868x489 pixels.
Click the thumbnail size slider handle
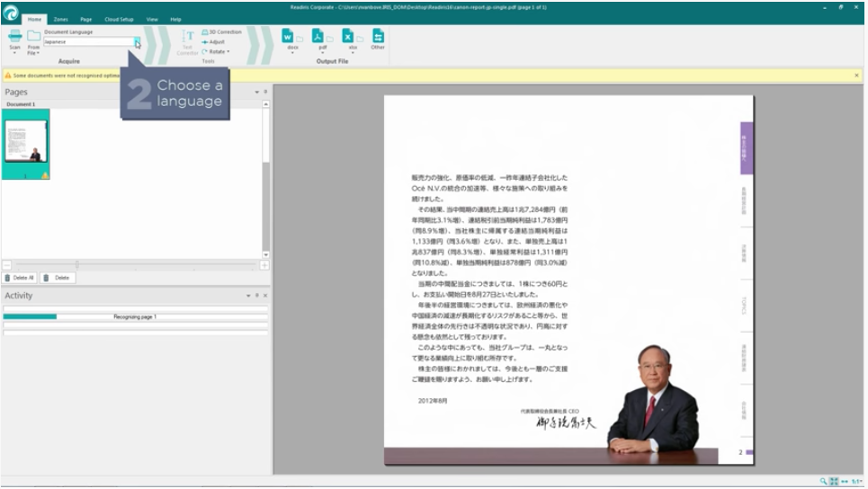[x=76, y=264]
